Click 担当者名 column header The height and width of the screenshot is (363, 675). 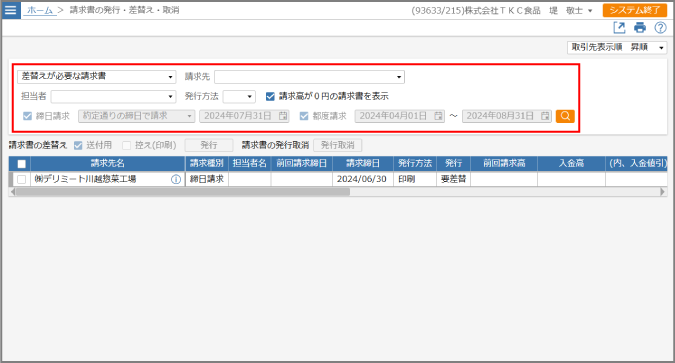[x=250, y=164]
